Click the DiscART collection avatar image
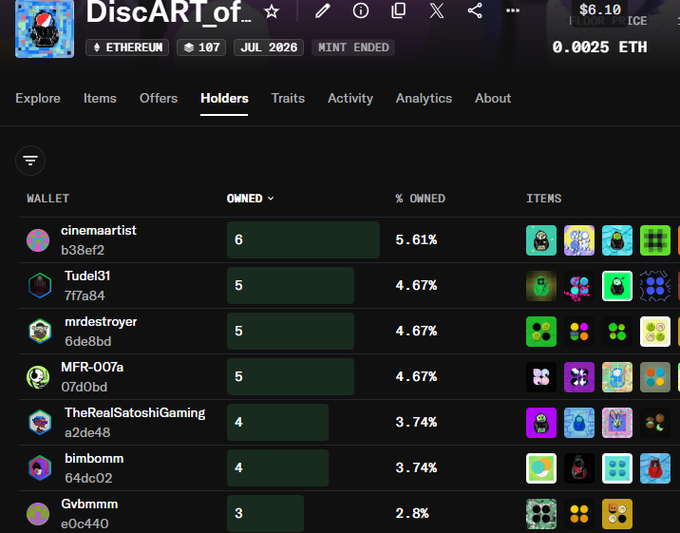680x533 pixels. point(45,29)
